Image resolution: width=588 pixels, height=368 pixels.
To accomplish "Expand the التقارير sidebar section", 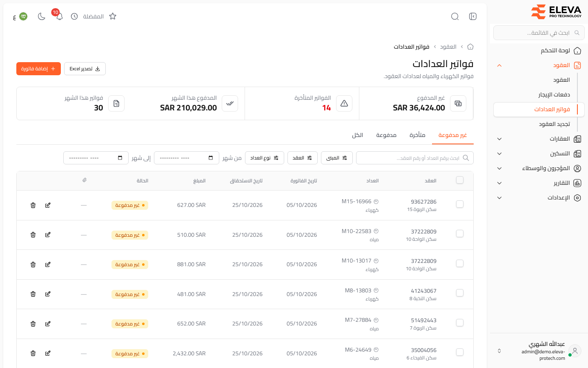I will tap(539, 183).
